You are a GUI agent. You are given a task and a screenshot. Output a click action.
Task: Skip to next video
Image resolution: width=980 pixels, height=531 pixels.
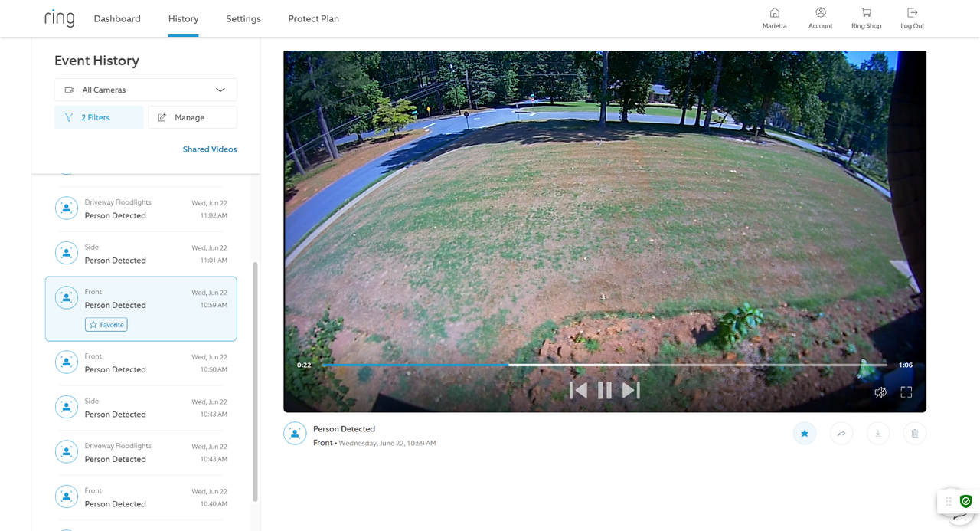click(631, 391)
